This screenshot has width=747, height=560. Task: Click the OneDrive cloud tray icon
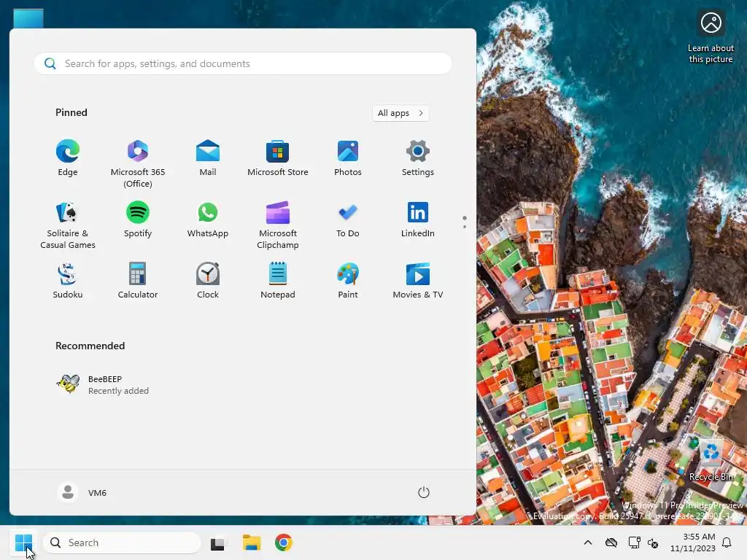point(611,542)
